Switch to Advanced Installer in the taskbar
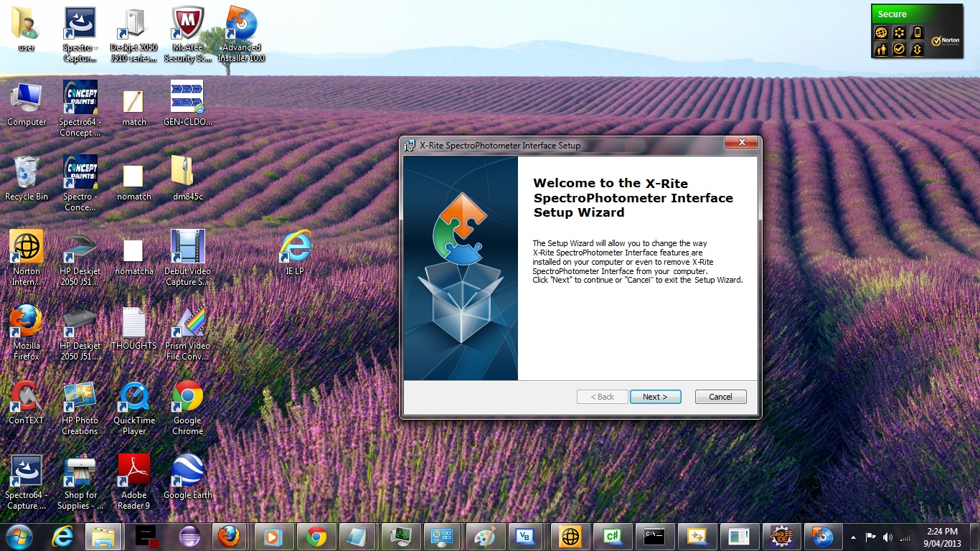The image size is (980, 551). (822, 536)
